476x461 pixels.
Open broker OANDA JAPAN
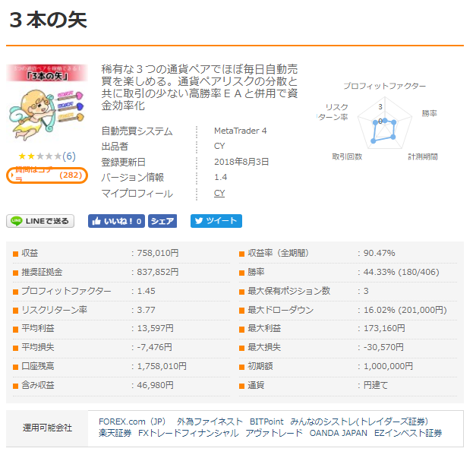[x=338, y=433]
